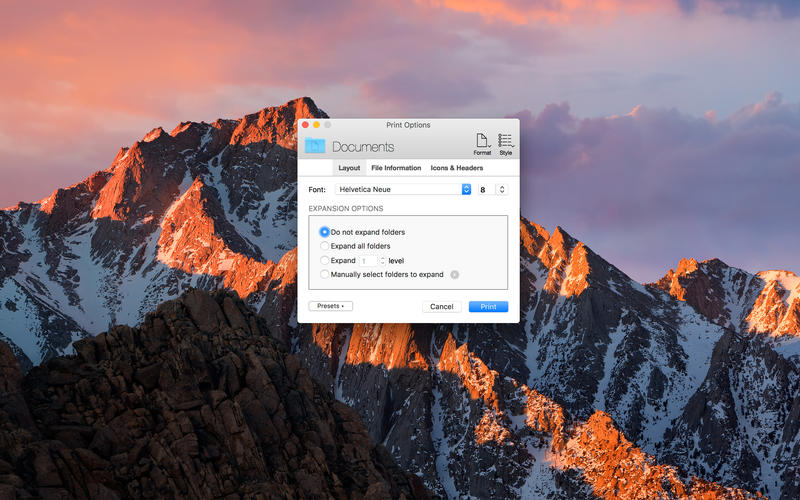Click the font size stepper arrows

click(502, 189)
